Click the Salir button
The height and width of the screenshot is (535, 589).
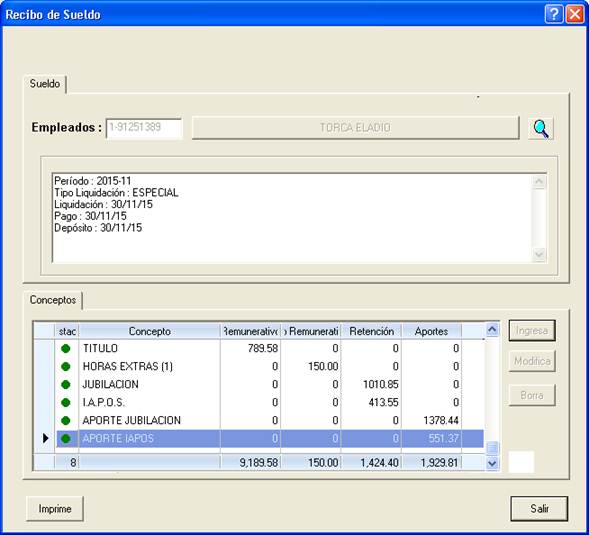tap(539, 509)
